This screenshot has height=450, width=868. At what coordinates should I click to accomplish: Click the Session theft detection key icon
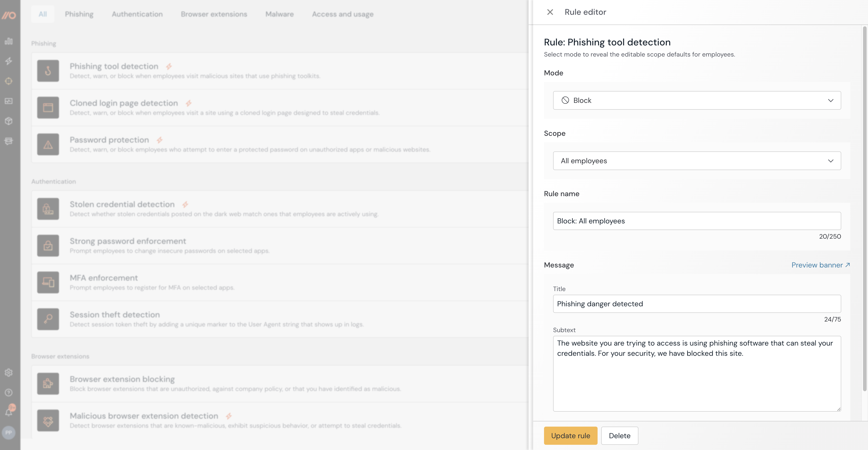[48, 319]
